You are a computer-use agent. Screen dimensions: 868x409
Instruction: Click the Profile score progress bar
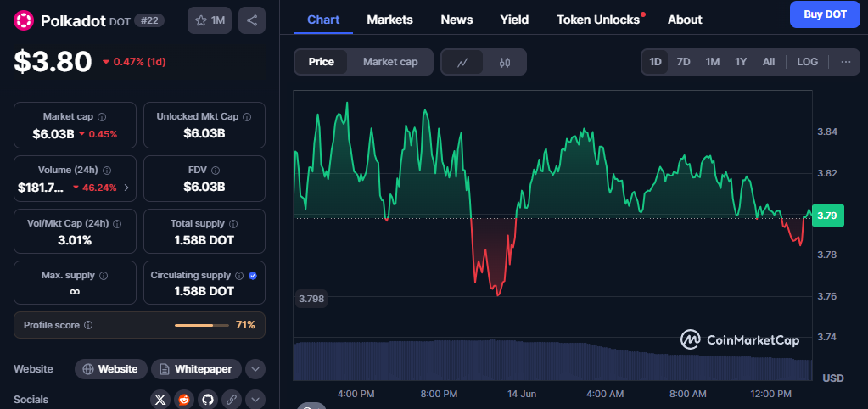click(201, 326)
